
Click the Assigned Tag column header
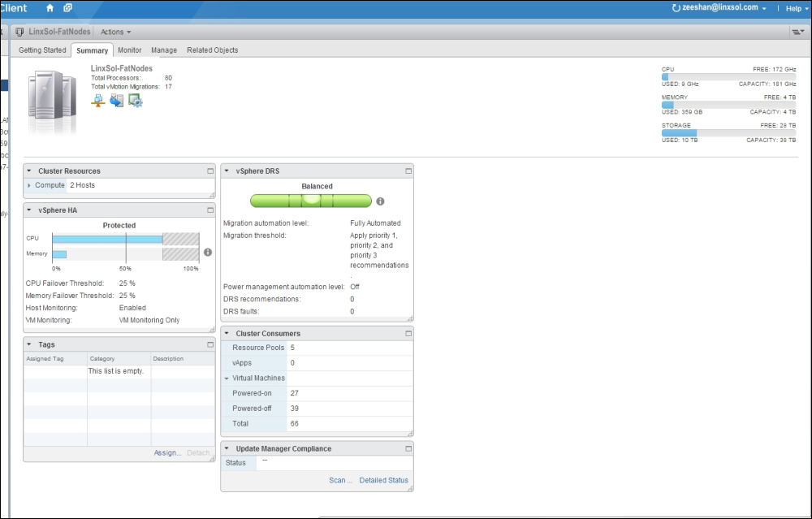click(55, 358)
